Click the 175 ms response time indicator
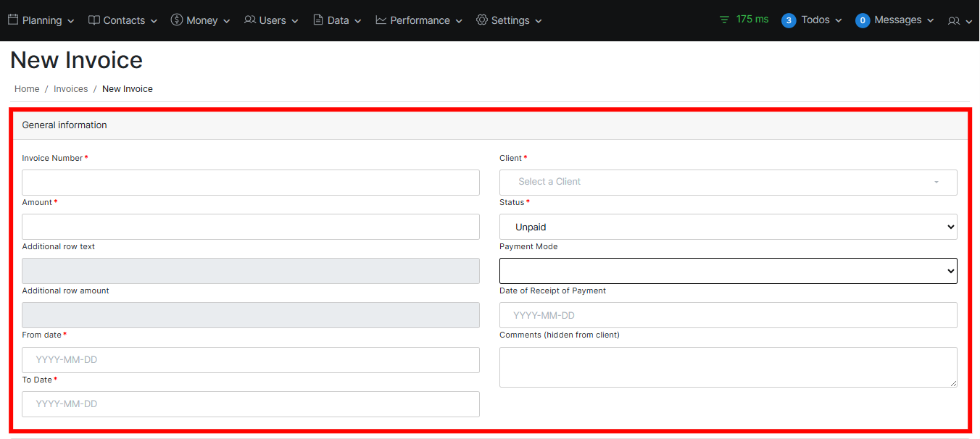Screen dimensions: 980x439 (744, 20)
